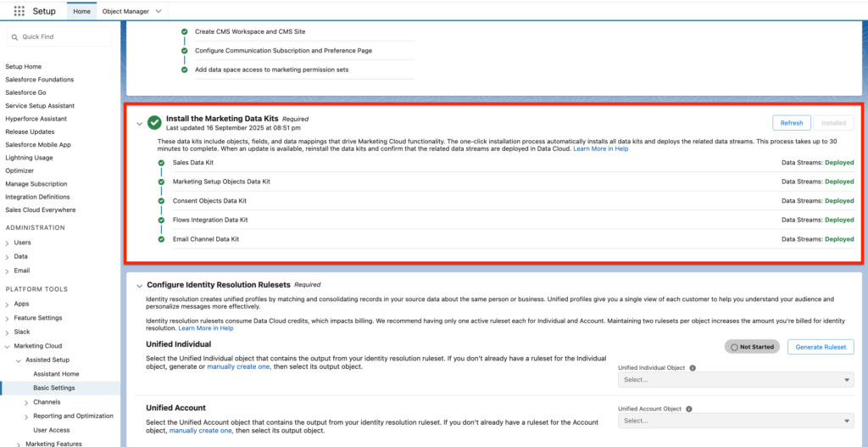Click the Quick Find search magnifier icon

point(15,37)
